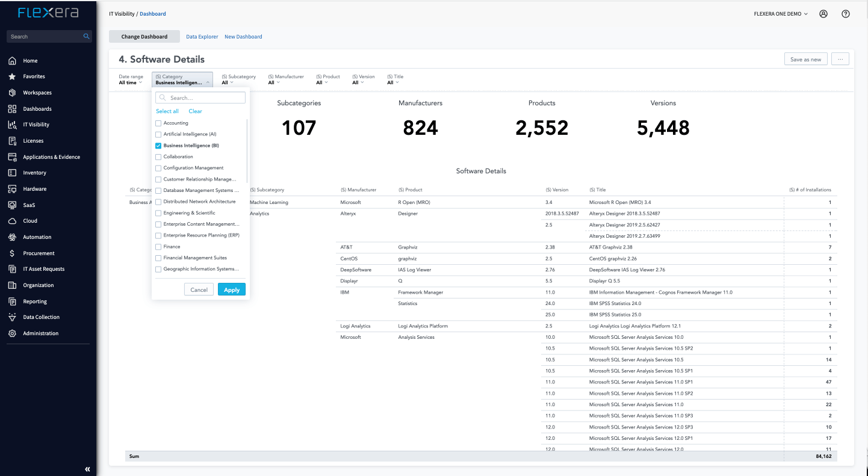Switch to the Data Explorer tab
868x476 pixels.
tap(202, 37)
